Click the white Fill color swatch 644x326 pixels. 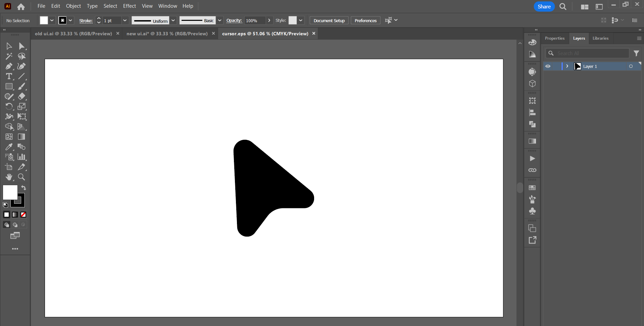10,192
